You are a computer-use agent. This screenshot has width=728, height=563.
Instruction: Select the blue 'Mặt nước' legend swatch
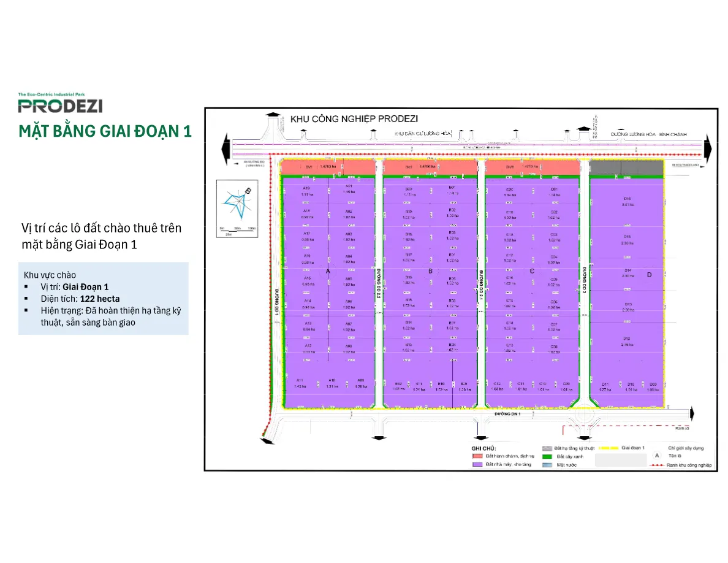tap(547, 465)
